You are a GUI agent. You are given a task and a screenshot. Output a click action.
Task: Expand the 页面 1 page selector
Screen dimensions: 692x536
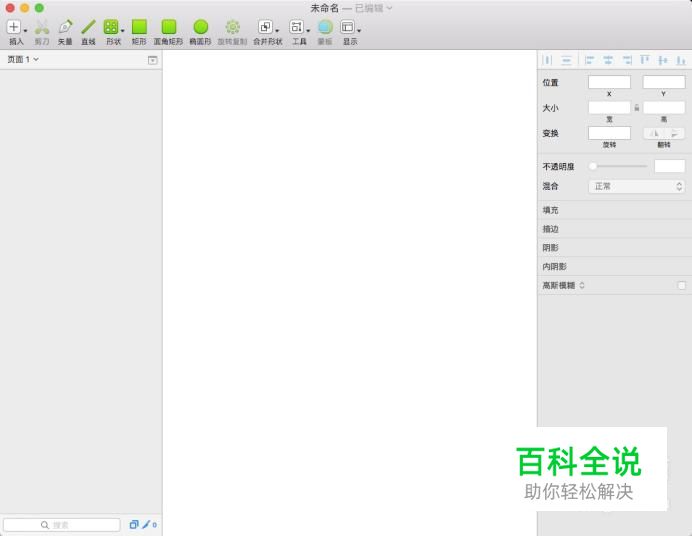tap(23, 59)
